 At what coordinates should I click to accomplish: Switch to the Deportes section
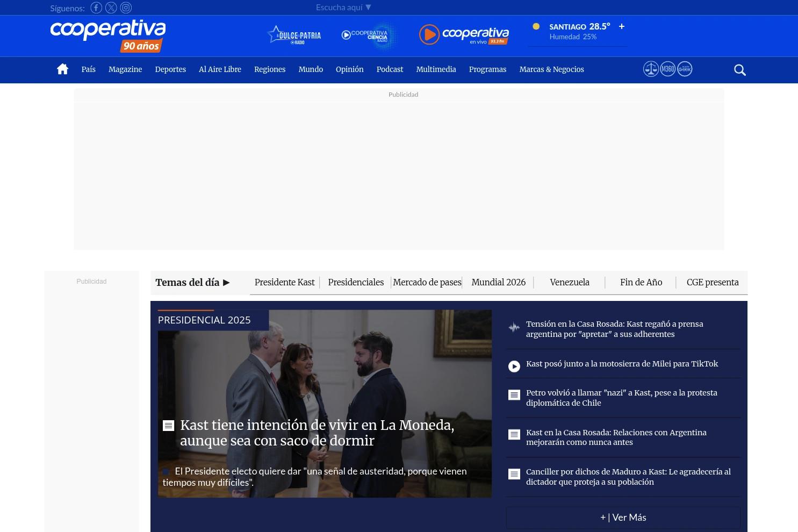(170, 69)
